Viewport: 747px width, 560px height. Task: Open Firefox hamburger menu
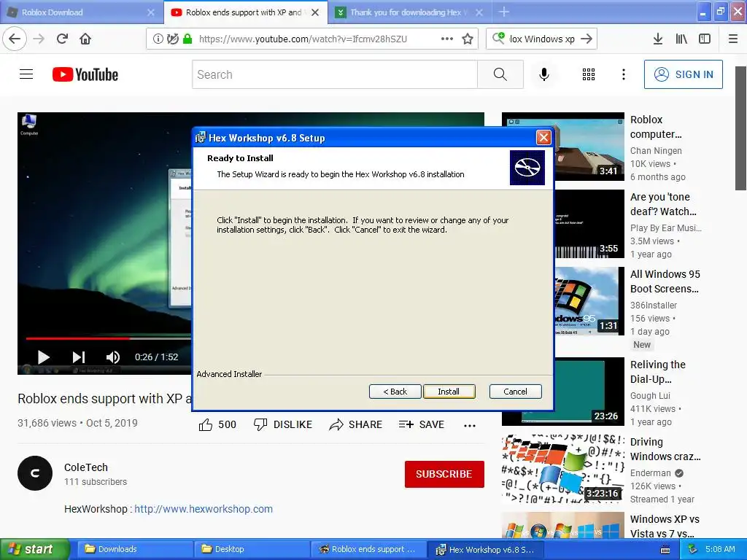[x=733, y=39]
